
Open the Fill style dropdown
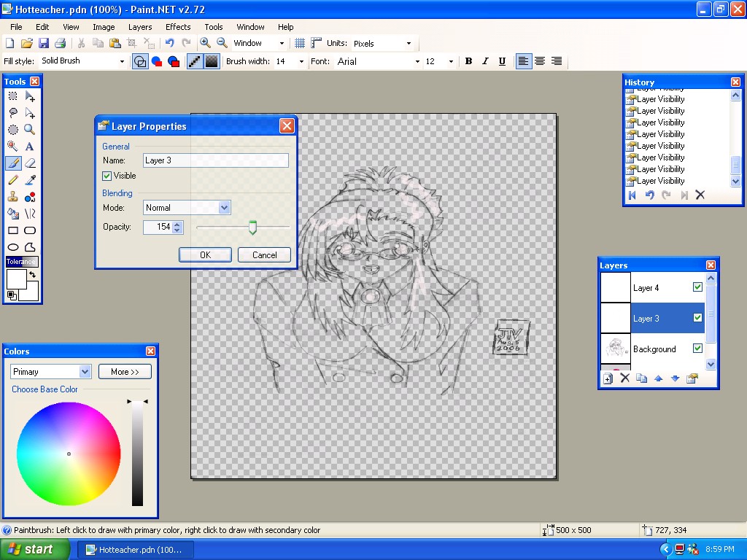[122, 61]
